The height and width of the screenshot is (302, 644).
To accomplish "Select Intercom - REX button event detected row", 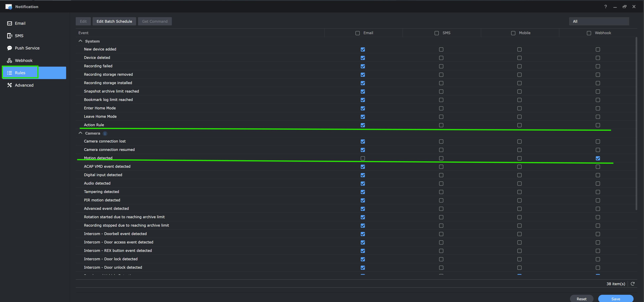I will click(355, 251).
